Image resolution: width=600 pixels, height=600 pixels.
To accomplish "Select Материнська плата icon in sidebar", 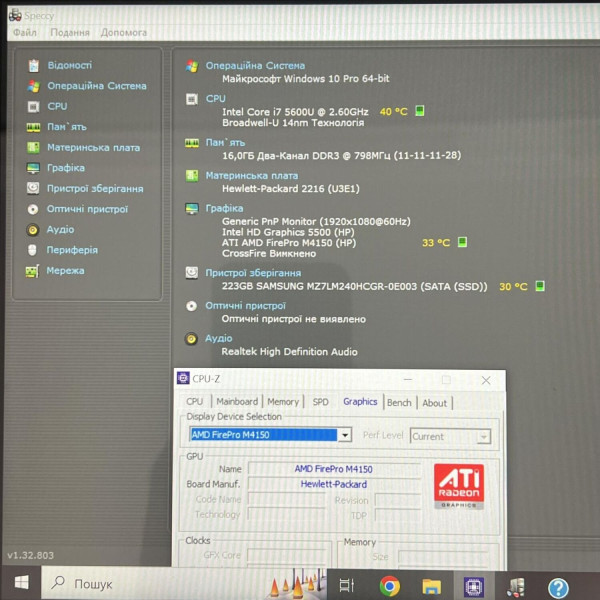I will pyautogui.click(x=33, y=147).
